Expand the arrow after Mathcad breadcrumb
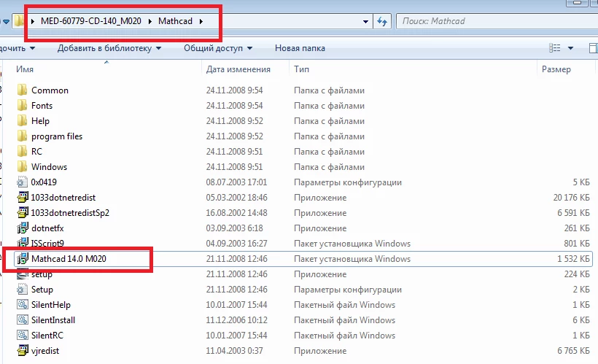Image resolution: width=598 pixels, height=364 pixels. point(201,21)
